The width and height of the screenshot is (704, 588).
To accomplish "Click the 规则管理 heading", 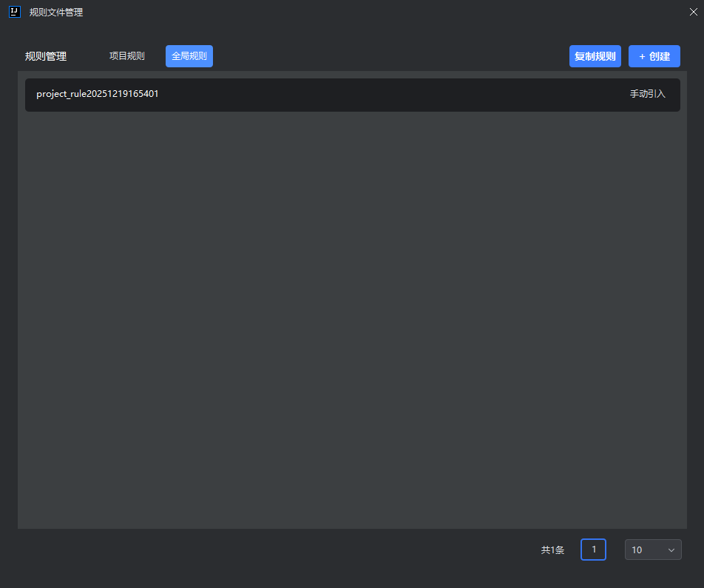I will click(46, 57).
